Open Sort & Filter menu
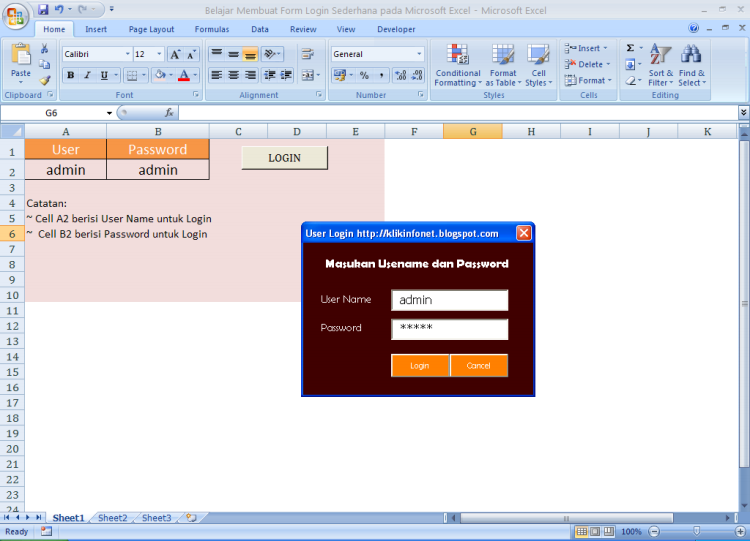Image resolution: width=750 pixels, height=541 pixels. click(661, 66)
